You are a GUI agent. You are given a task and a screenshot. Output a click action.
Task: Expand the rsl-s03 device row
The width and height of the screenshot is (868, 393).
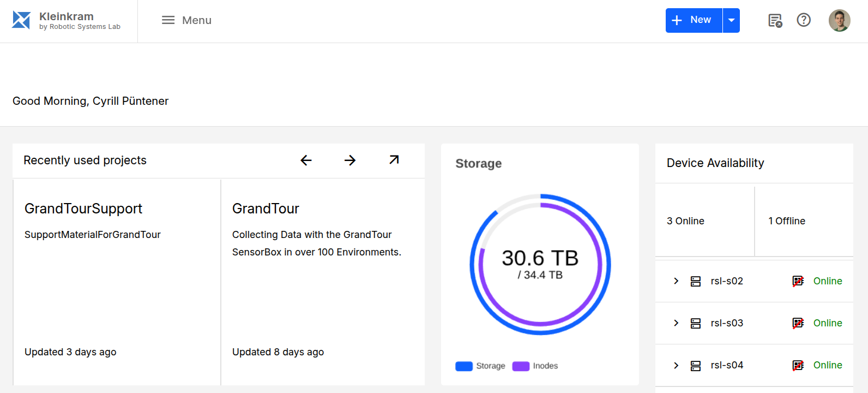[x=676, y=323]
